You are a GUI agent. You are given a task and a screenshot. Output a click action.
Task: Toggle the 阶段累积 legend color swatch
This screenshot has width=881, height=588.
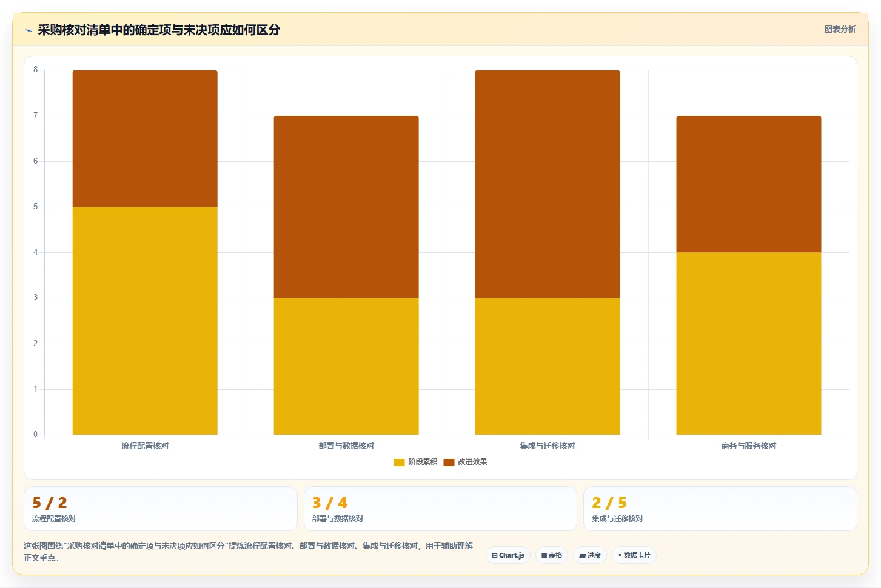point(399,462)
